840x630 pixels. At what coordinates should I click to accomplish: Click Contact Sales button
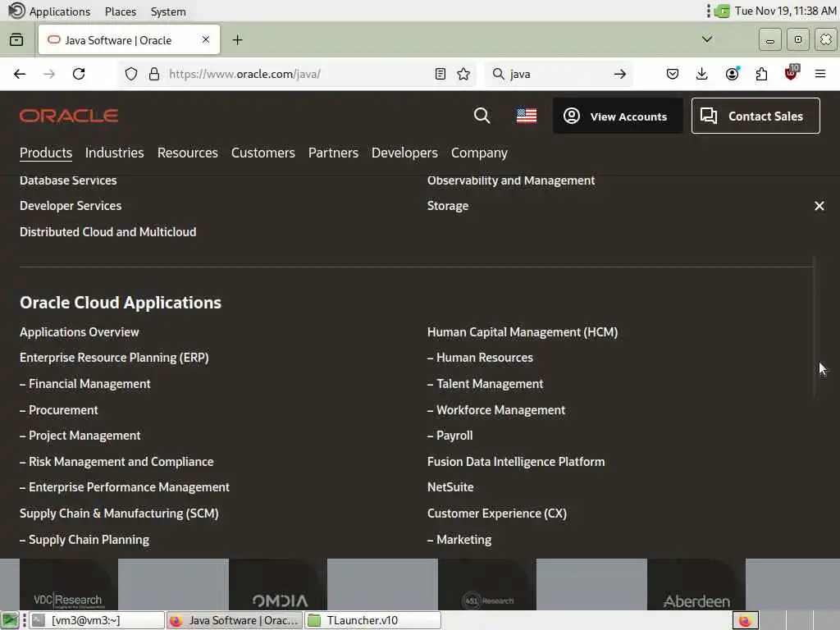click(x=756, y=116)
